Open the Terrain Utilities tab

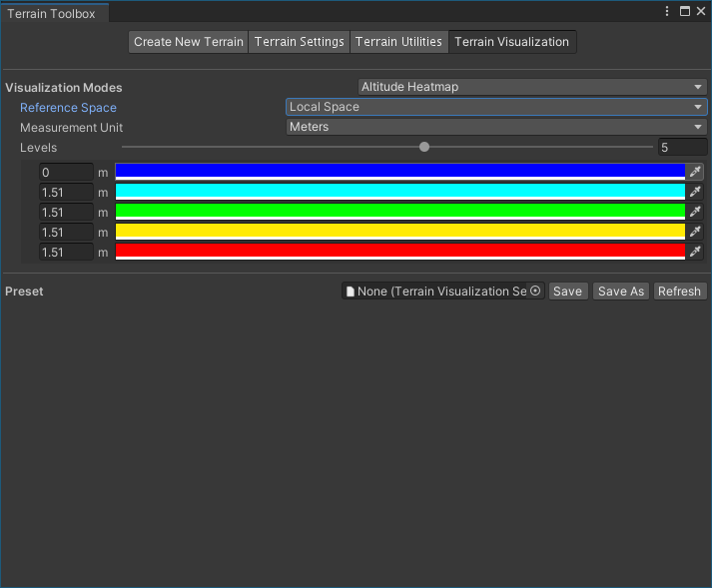click(398, 42)
